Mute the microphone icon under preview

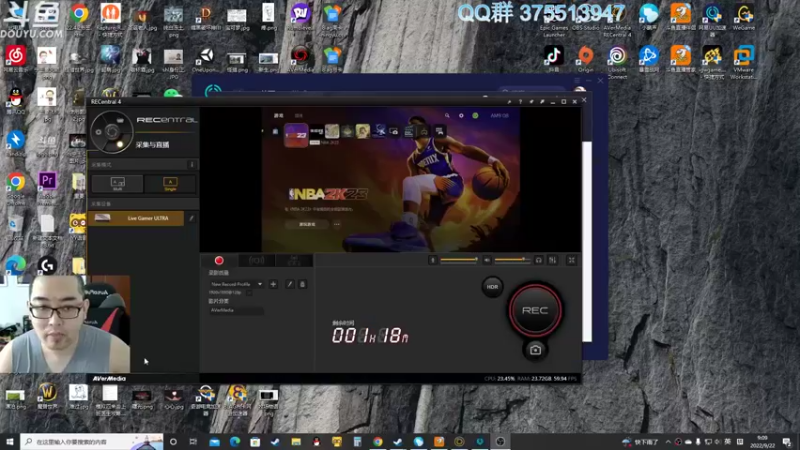(433, 260)
